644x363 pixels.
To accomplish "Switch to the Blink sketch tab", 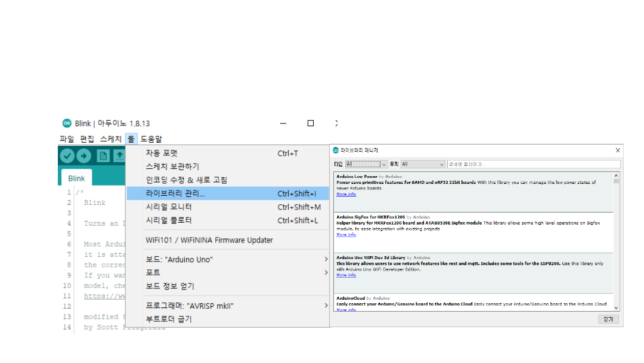I will click(x=76, y=179).
